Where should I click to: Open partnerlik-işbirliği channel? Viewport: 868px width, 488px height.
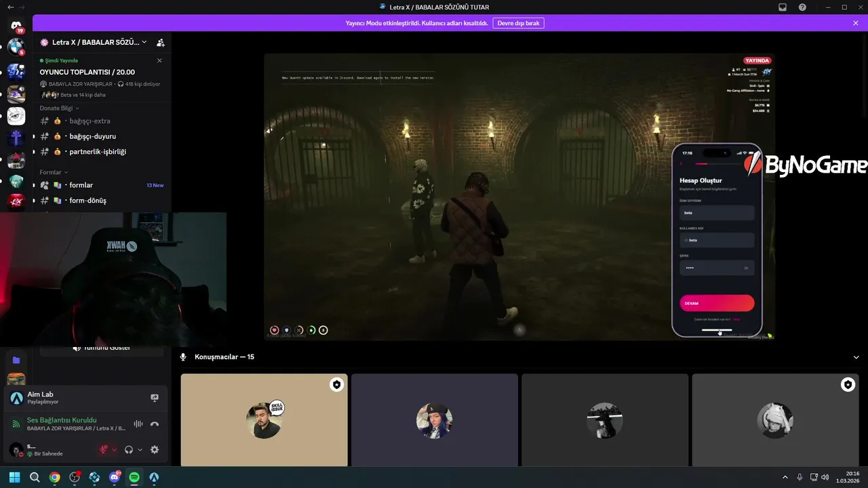(102, 152)
